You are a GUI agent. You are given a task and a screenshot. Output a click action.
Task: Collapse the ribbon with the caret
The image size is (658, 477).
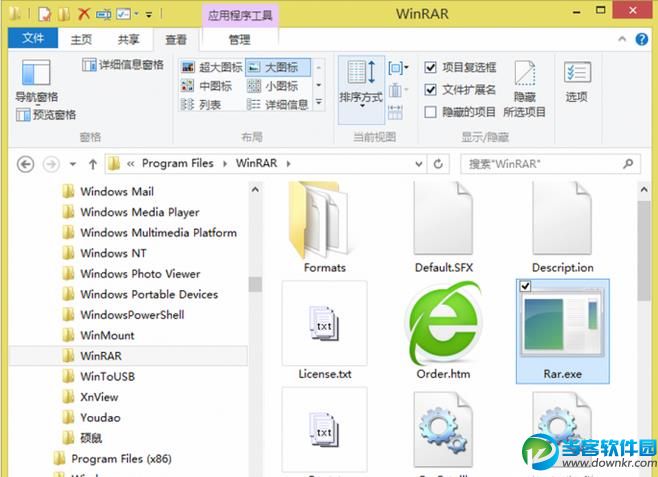622,39
